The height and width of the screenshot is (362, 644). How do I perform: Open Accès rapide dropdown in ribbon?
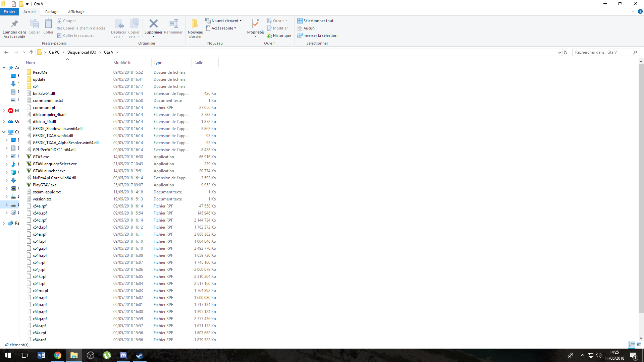[221, 28]
